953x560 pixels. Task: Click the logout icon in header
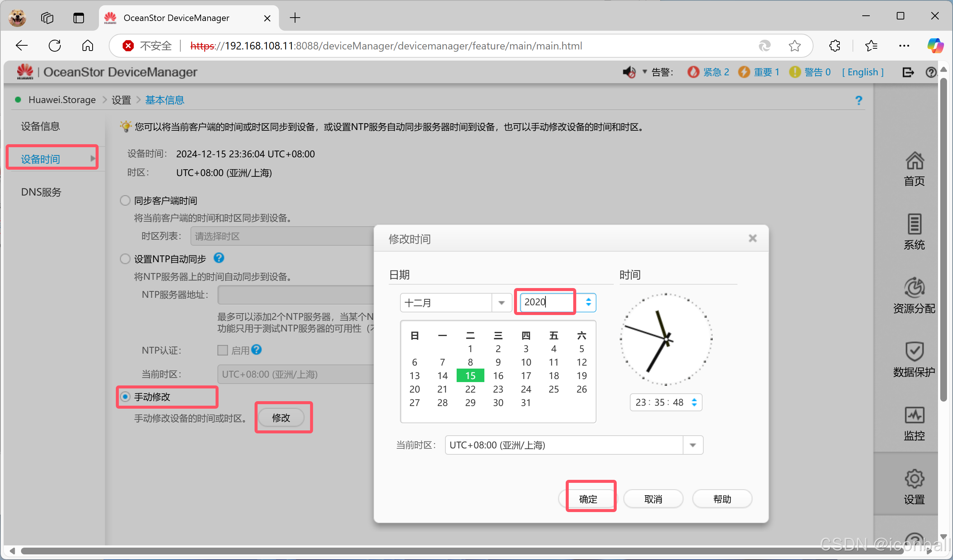908,72
